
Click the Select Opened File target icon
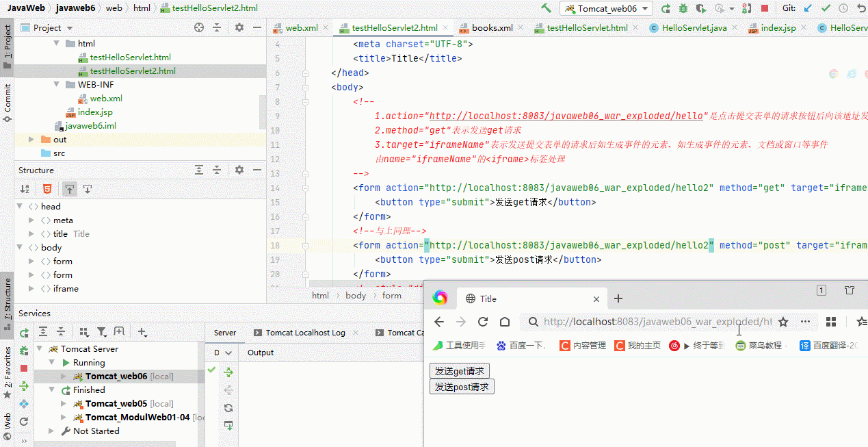(x=199, y=27)
